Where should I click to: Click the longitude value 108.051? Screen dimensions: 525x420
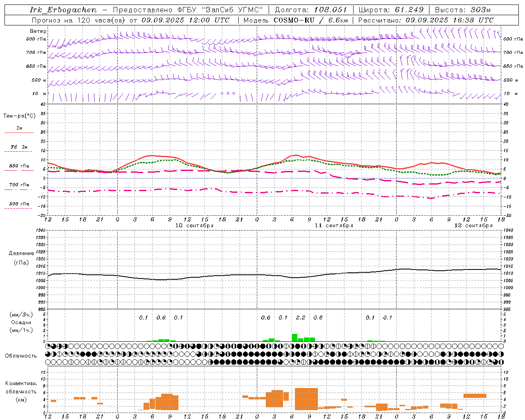[x=331, y=10]
